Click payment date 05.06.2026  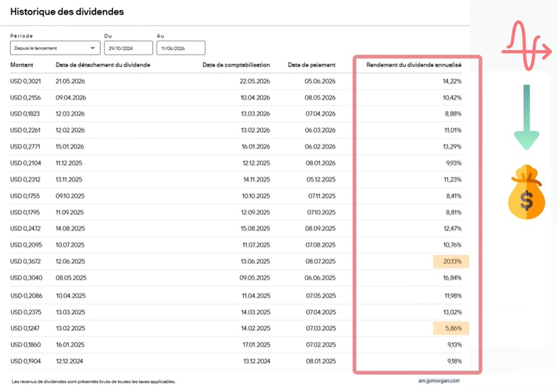click(320, 81)
